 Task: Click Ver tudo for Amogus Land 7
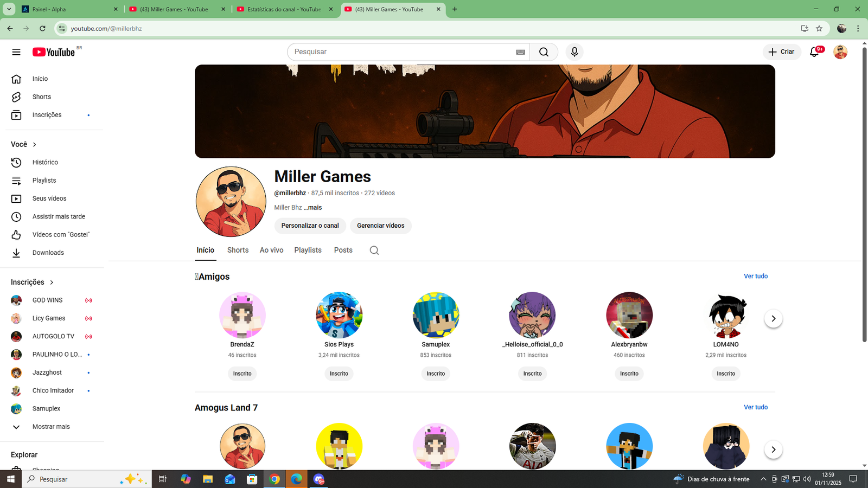756,407
